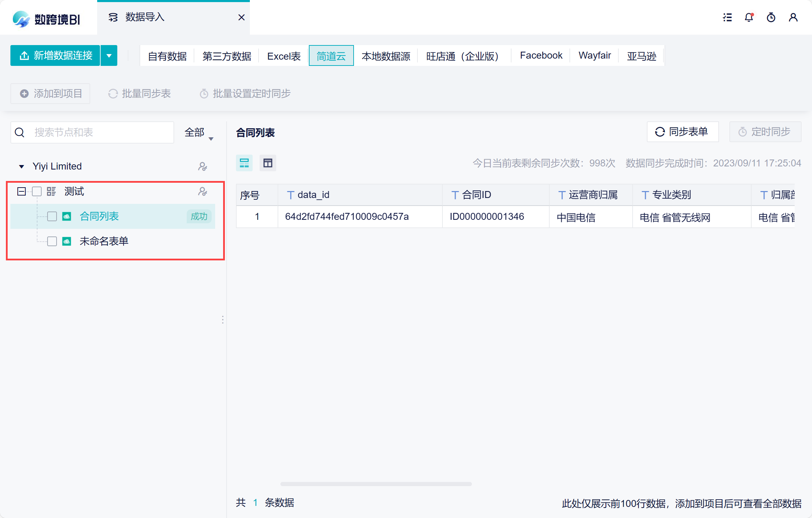Open the 全部 filter dropdown

199,133
